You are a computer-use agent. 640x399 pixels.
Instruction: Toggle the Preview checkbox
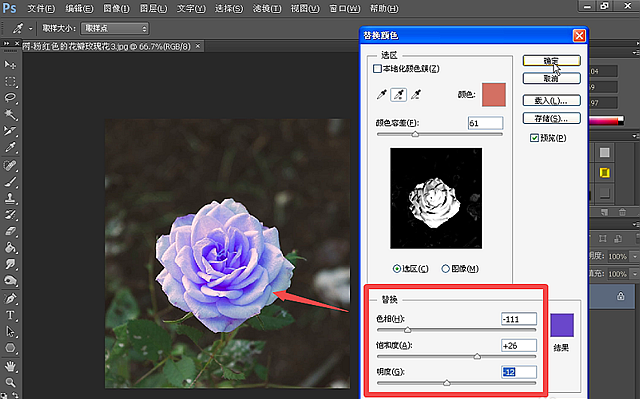[534, 138]
